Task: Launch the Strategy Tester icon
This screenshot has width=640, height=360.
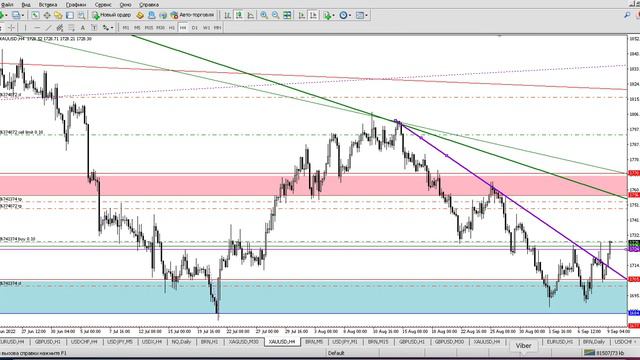Action: click(x=81, y=15)
